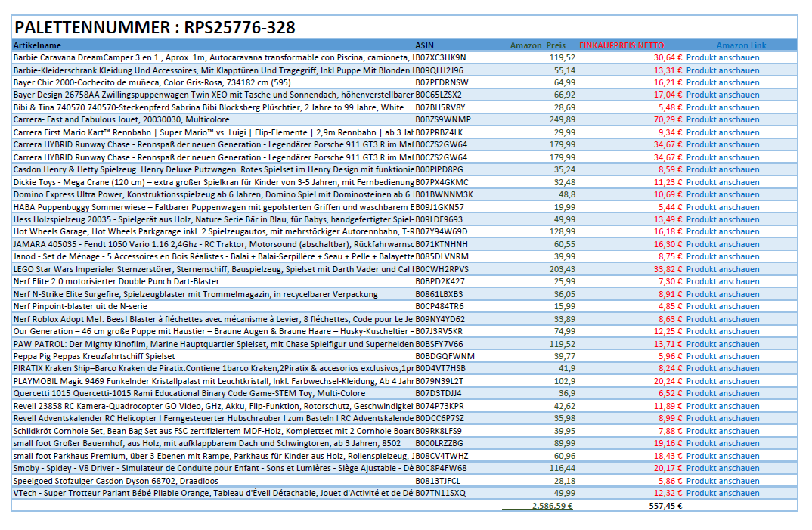Click the Amazon Preis column header
The image size is (812, 530).
[x=538, y=45]
